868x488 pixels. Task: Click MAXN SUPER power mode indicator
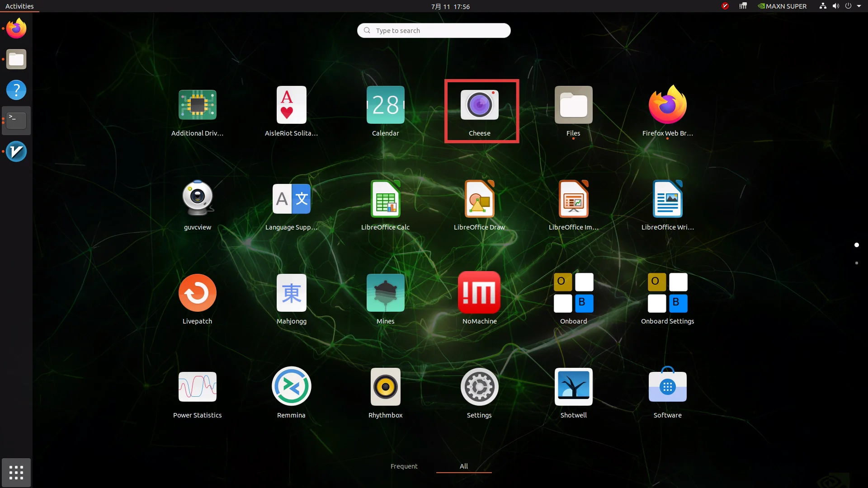tap(782, 6)
